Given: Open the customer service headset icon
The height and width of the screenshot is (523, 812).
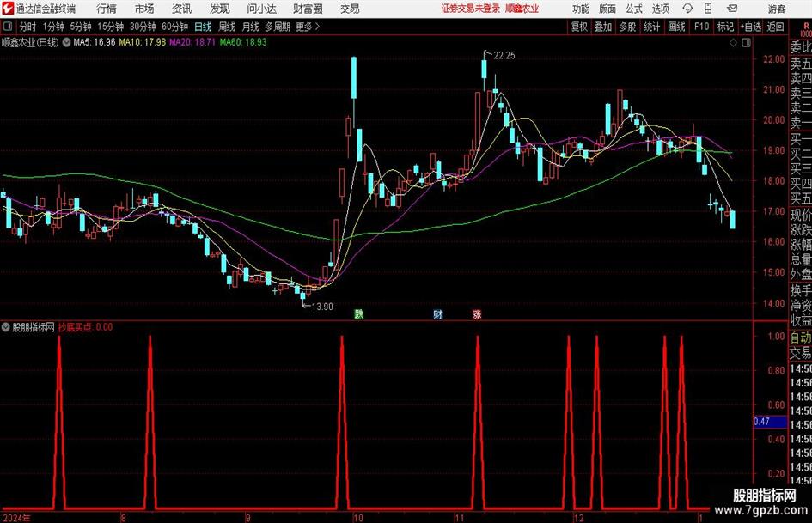Looking at the screenshot, I should click(687, 9).
